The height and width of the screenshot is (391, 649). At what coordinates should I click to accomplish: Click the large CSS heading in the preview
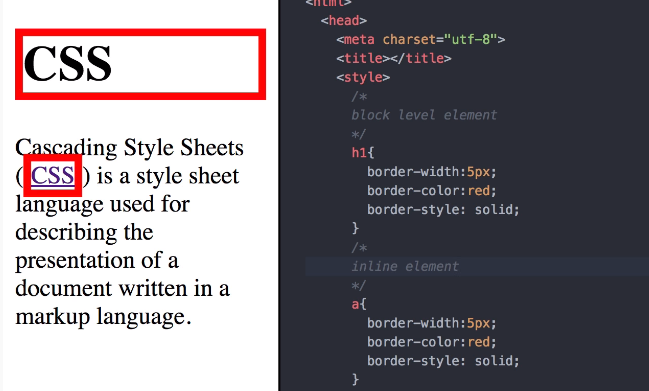(67, 63)
